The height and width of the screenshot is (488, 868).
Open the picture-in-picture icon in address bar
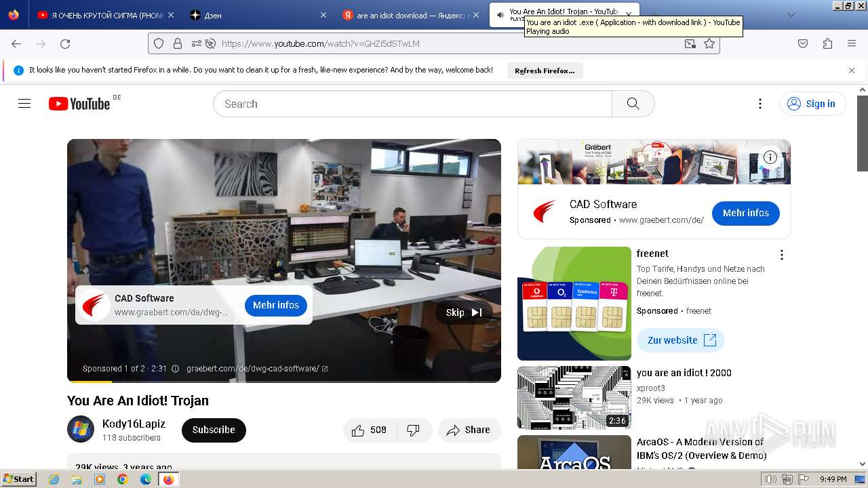[x=690, y=43]
